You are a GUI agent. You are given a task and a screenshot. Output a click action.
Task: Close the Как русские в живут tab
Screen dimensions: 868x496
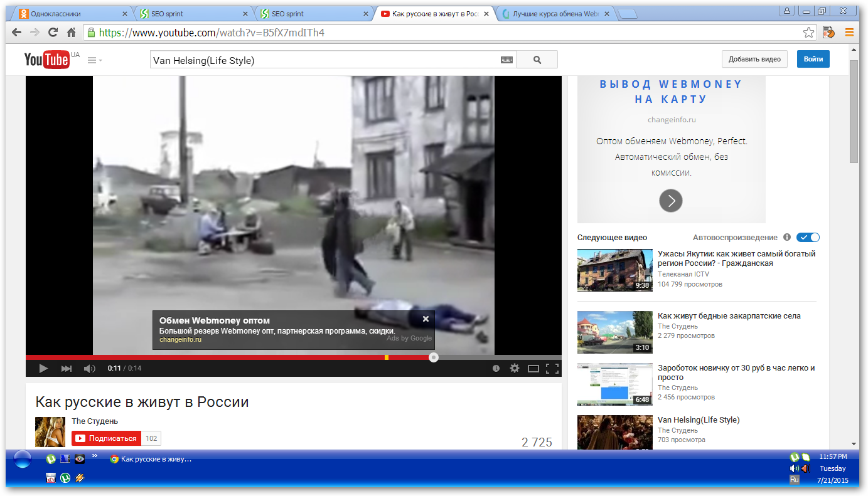pyautogui.click(x=487, y=14)
